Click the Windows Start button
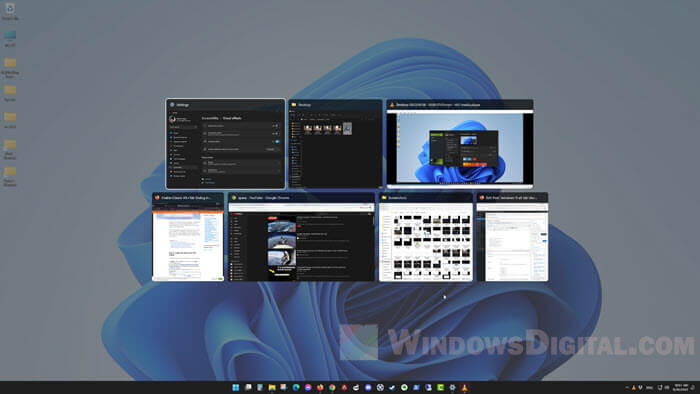700x394 pixels. pos(236,387)
